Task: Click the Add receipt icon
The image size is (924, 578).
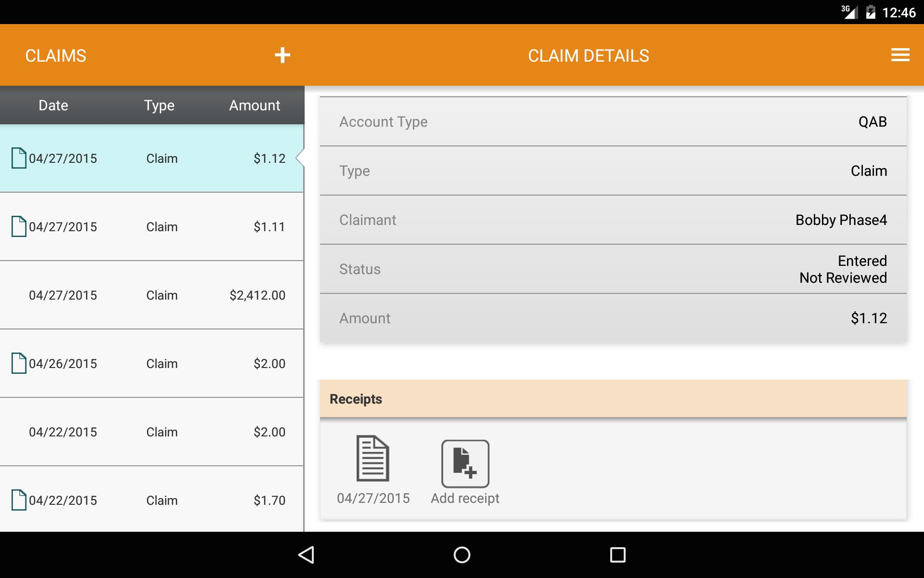Action: coord(465,463)
